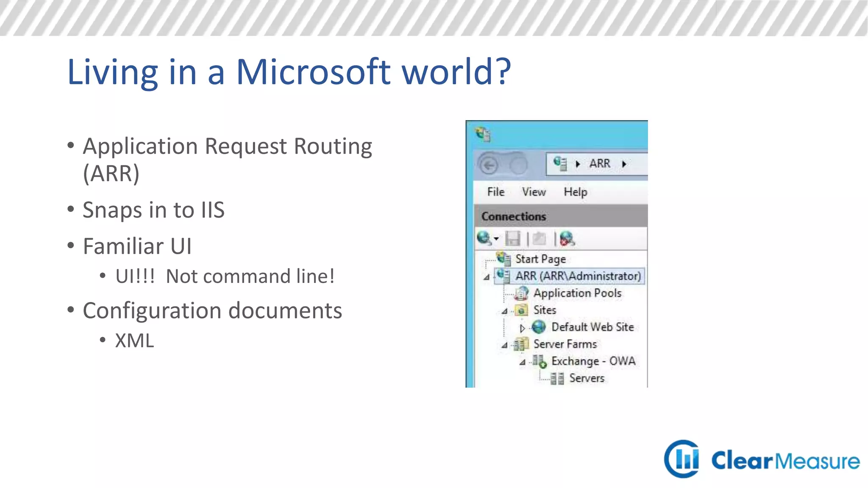Click the Servers node icon
868x488 pixels.
pos(557,378)
